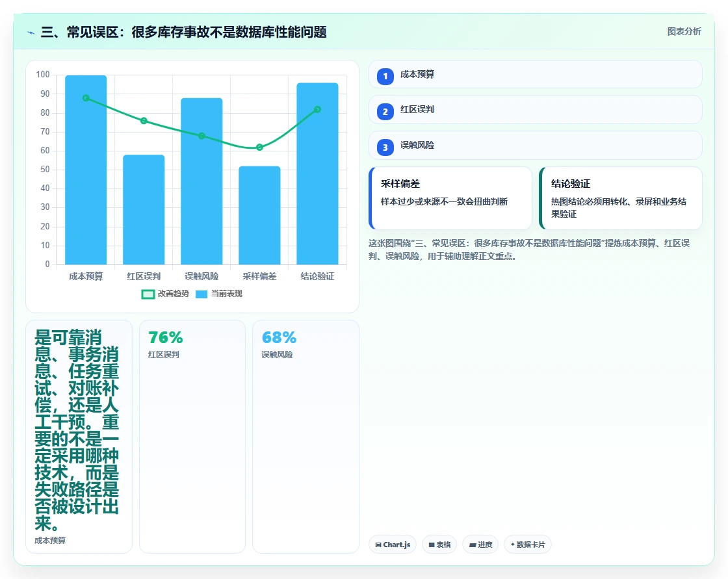Click the Chart.js tag

[x=393, y=545]
